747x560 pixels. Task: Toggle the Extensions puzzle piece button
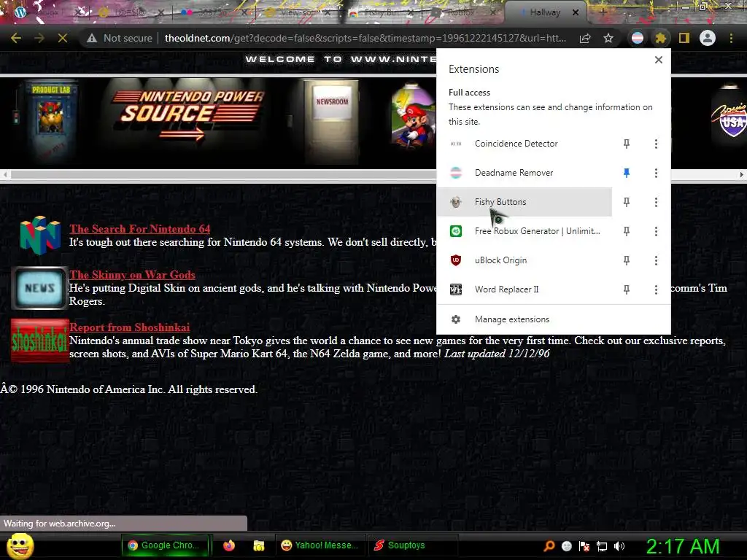coord(660,38)
